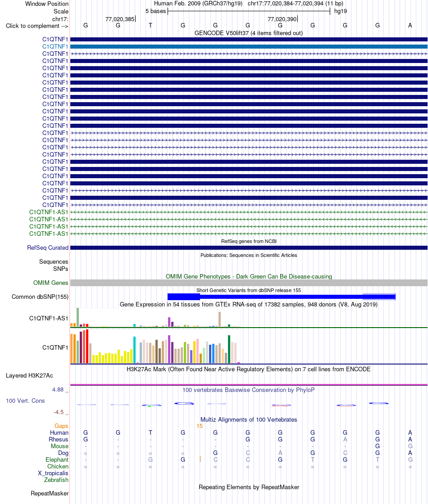428x504 pixels.
Task: Click the chr17: base position label
Action: click(60, 19)
